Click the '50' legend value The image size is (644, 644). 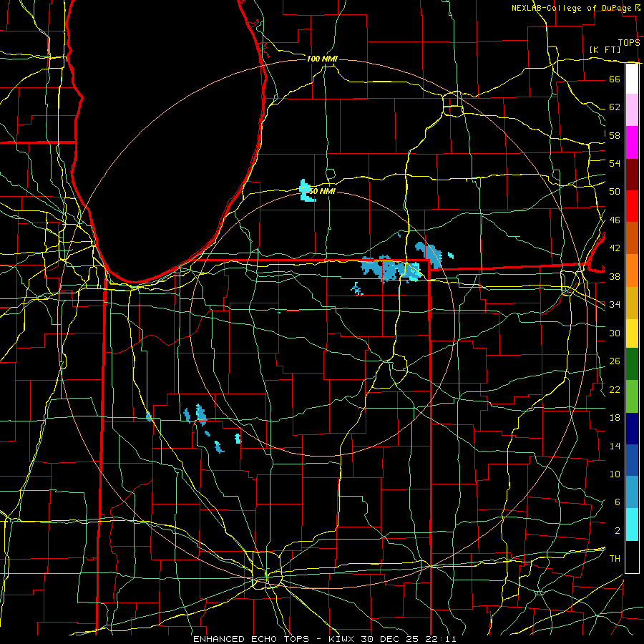615,191
